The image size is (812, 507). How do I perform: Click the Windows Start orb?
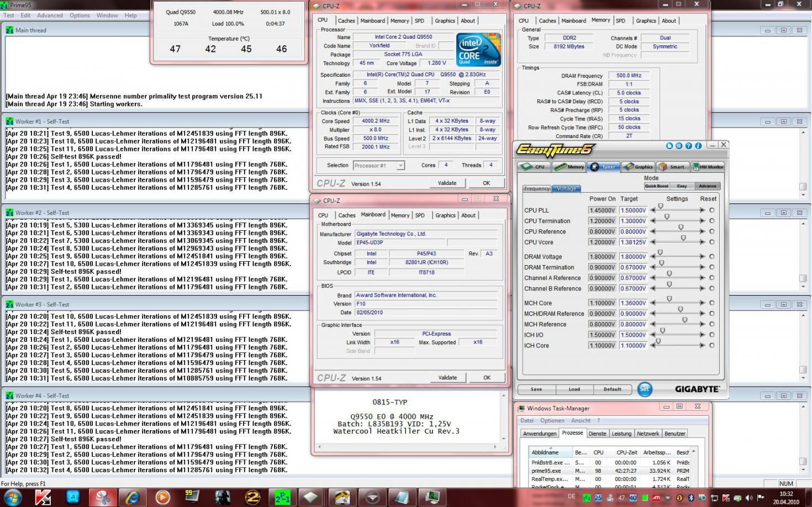[x=12, y=497]
